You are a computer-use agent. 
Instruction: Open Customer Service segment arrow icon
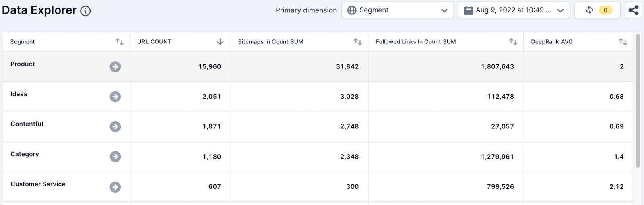[115, 187]
